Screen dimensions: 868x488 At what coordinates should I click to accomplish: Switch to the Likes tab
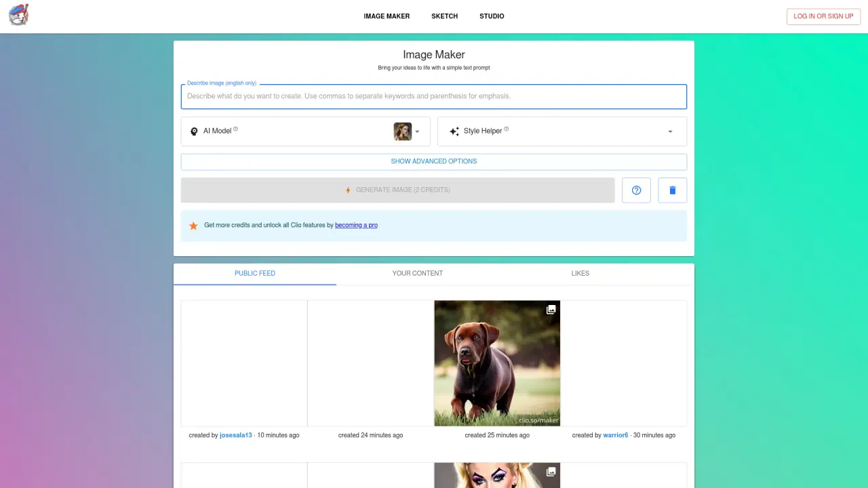pos(580,274)
